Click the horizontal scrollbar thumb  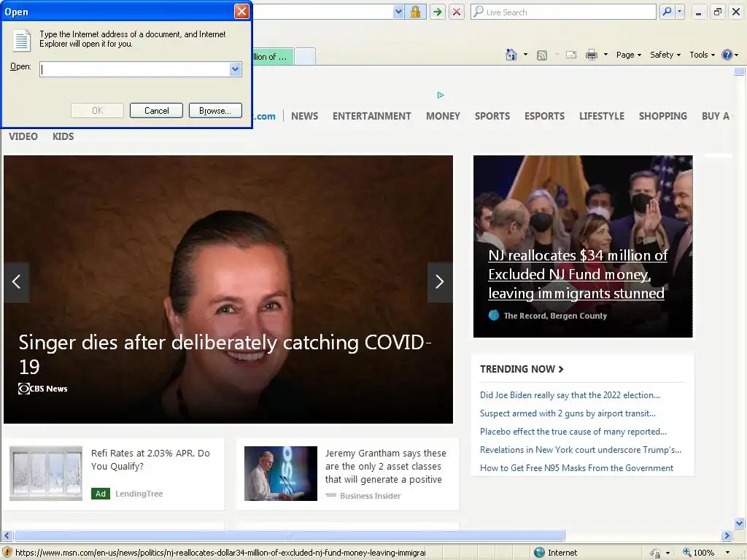pos(289,536)
